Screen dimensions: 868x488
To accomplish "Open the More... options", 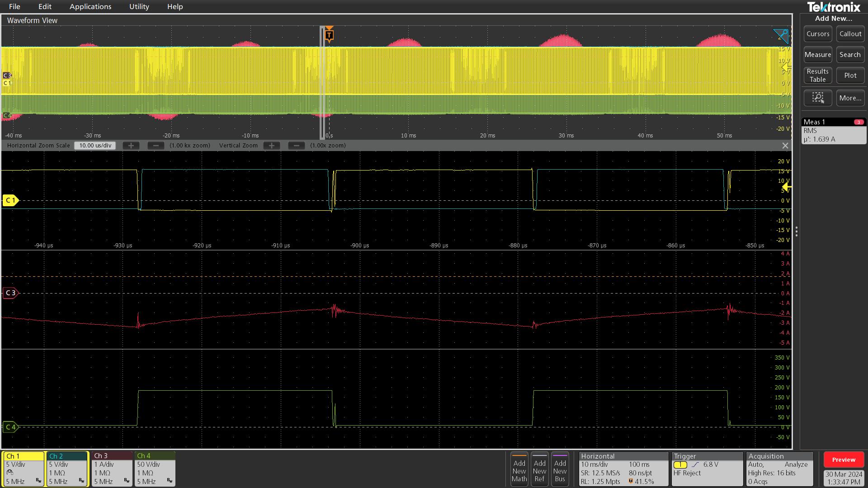I will [x=850, y=98].
